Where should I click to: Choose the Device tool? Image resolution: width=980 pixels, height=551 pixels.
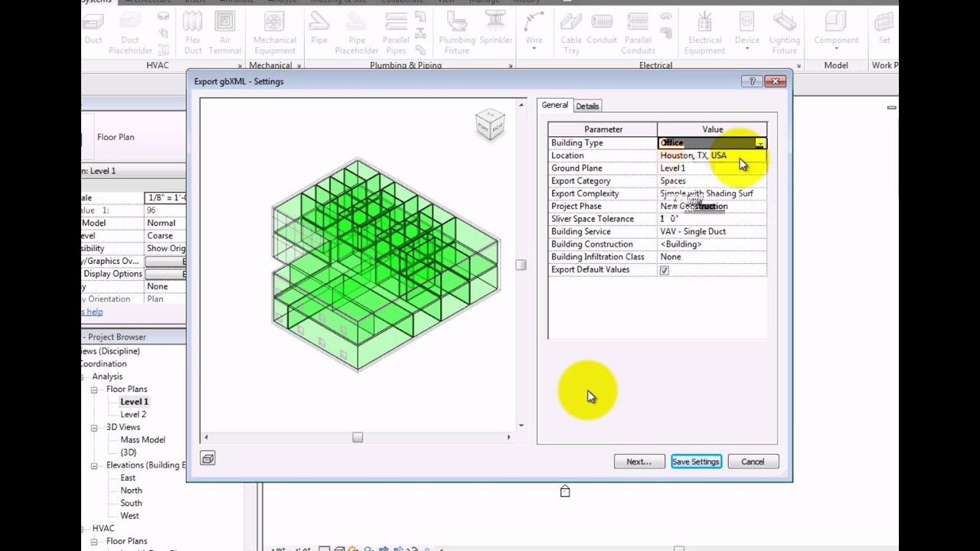pos(747,31)
